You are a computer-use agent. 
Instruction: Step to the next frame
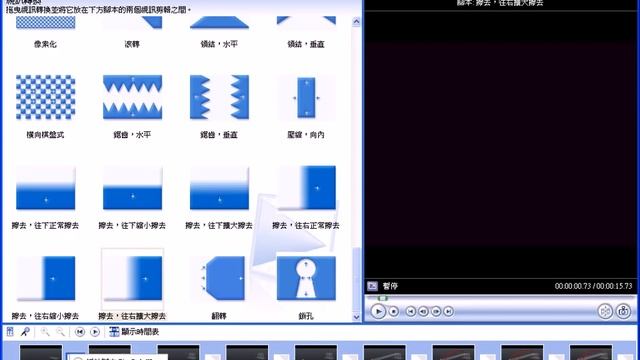pos(436,311)
